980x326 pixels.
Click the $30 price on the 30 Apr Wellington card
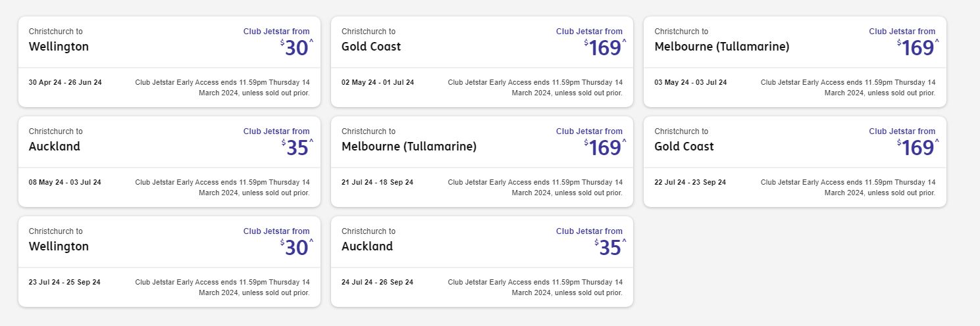tap(297, 49)
